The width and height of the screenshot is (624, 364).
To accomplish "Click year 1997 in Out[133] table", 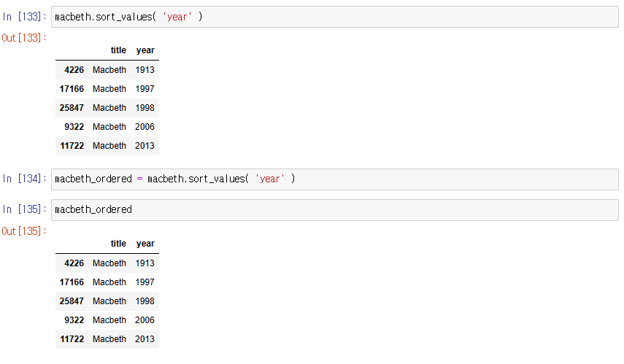I will (x=145, y=89).
